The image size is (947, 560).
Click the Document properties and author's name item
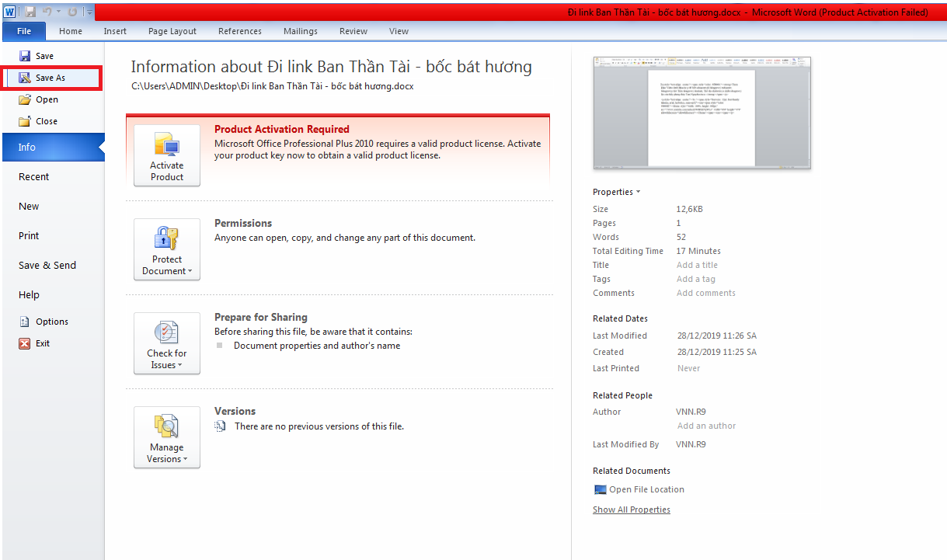(x=317, y=346)
